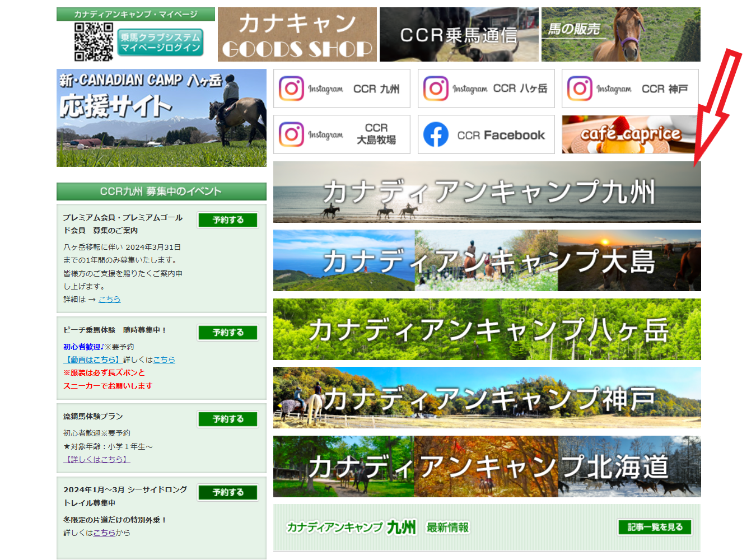Screen dimensions: 756x560
Task: Click ビーチ乗馬体験 随時募集中！ title
Action: point(115,330)
